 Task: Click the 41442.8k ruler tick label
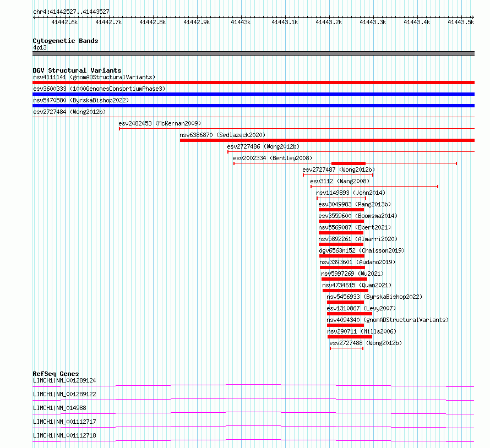(153, 23)
